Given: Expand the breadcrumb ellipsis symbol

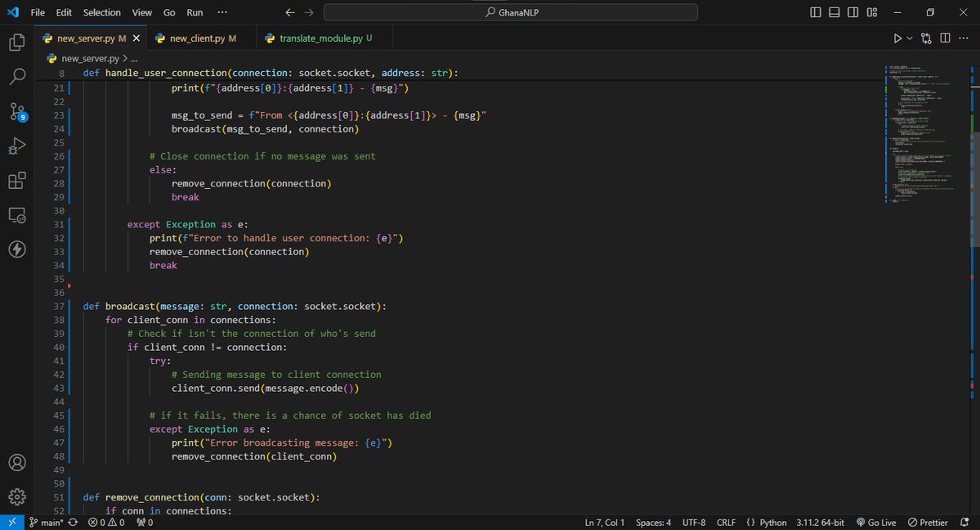Looking at the screenshot, I should (x=134, y=58).
